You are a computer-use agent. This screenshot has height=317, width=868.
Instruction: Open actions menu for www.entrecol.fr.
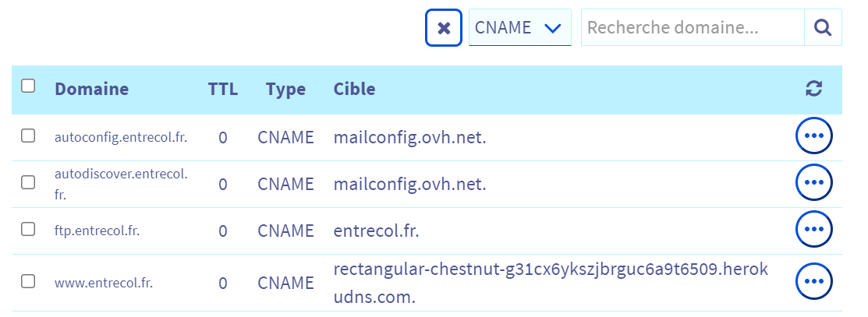click(813, 281)
